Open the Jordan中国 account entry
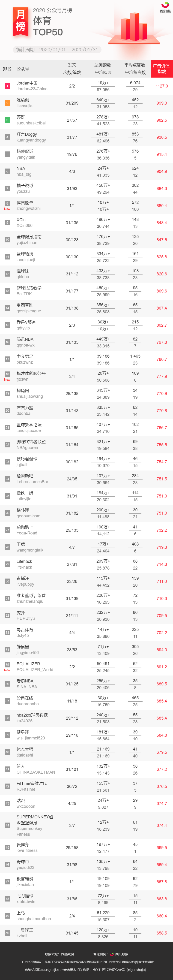Image resolution: width=173 pixels, height=980 pixels. coord(32,86)
